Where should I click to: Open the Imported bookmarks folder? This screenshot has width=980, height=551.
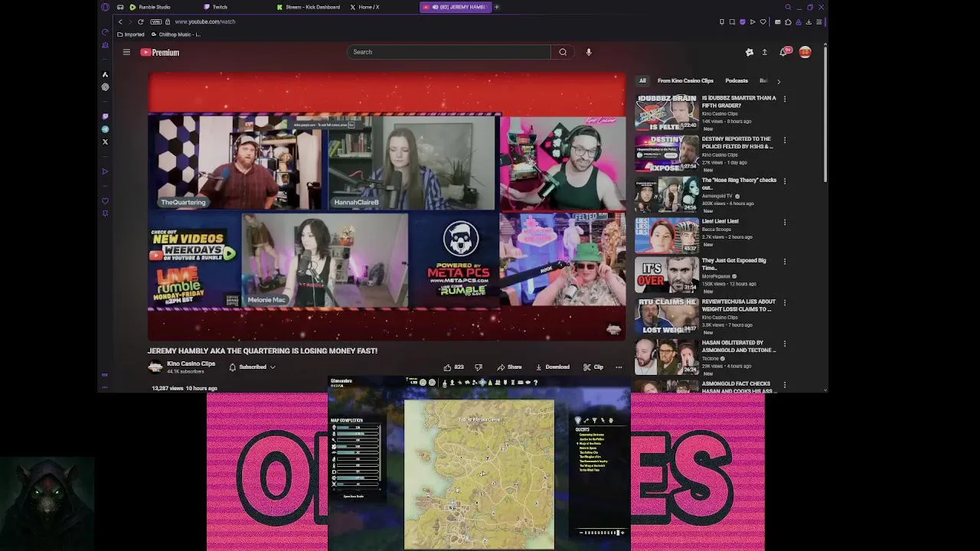coord(131,34)
